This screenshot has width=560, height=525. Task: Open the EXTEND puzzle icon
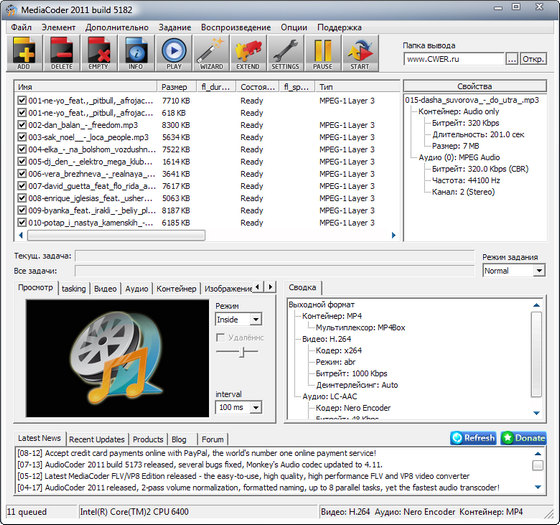(x=248, y=53)
